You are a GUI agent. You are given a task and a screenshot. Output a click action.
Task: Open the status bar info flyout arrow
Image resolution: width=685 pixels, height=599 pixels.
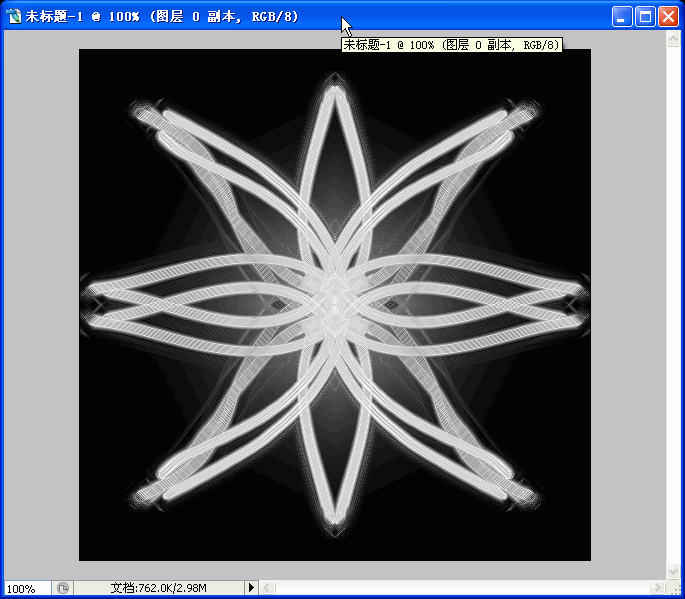pyautogui.click(x=251, y=588)
